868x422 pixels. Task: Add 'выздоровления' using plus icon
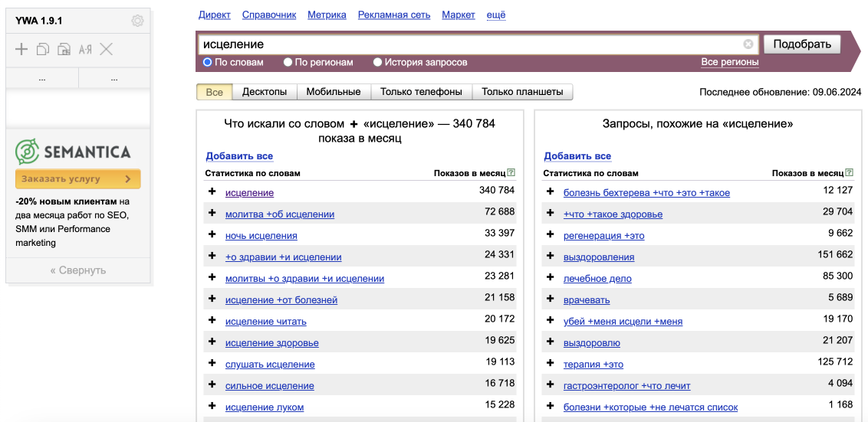[550, 257]
